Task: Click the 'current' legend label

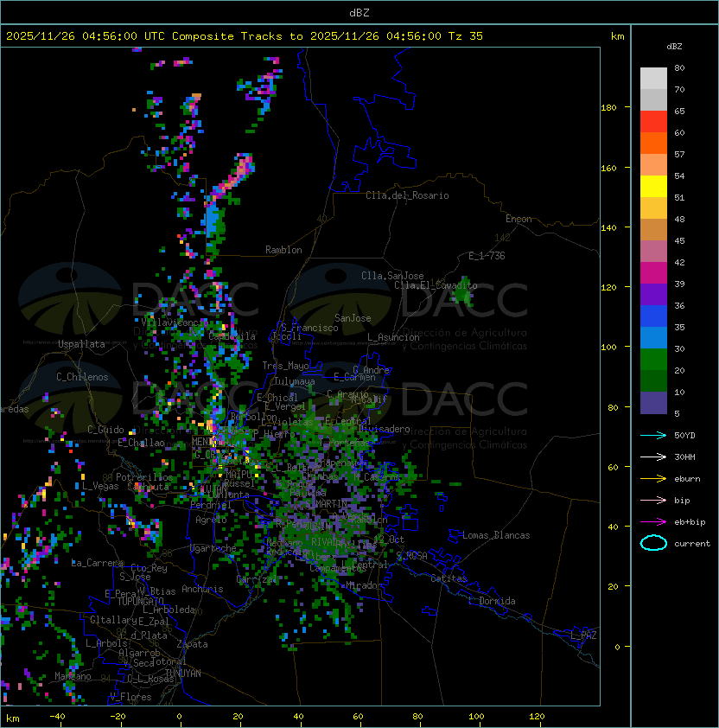Action: pos(692,543)
